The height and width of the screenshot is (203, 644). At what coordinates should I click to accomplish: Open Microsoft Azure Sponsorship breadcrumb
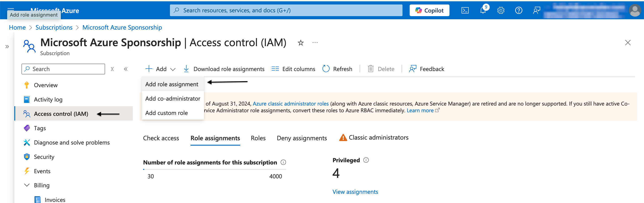(x=122, y=27)
